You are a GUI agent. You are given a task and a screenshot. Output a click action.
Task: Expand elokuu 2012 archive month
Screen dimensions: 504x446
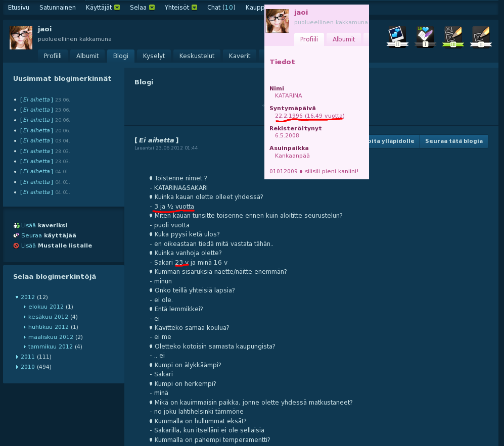[25, 307]
